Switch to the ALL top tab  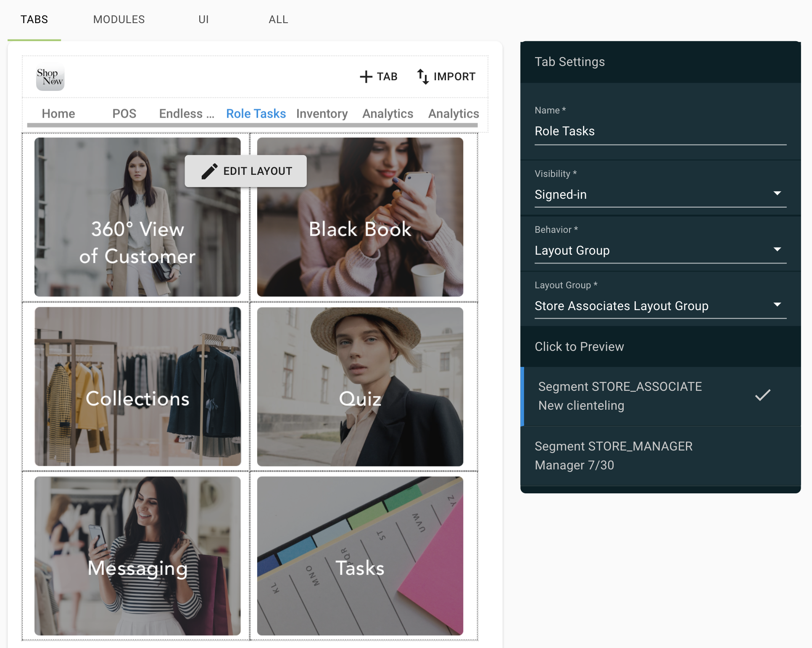point(278,20)
